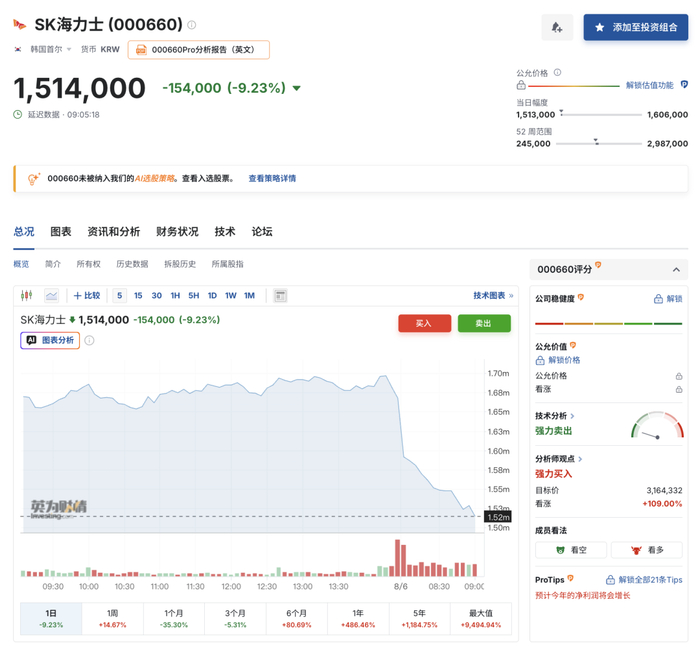This screenshot has width=700, height=648.
Task: Select 简介 sub-tab
Action: point(53,264)
